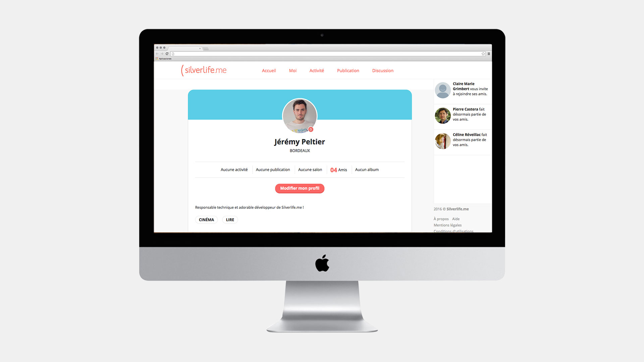Click the Activité tab on profile
Screen dimensions: 644x362
pyautogui.click(x=316, y=70)
